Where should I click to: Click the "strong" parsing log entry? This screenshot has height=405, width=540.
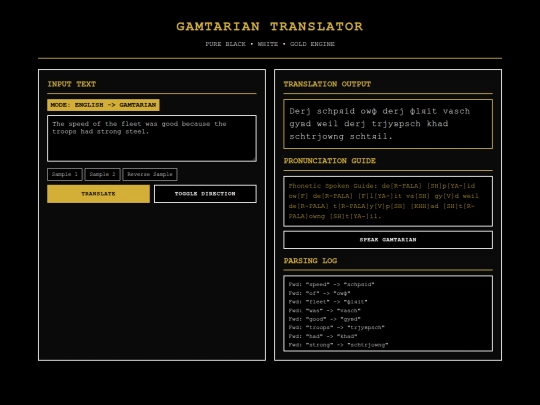coord(338,345)
